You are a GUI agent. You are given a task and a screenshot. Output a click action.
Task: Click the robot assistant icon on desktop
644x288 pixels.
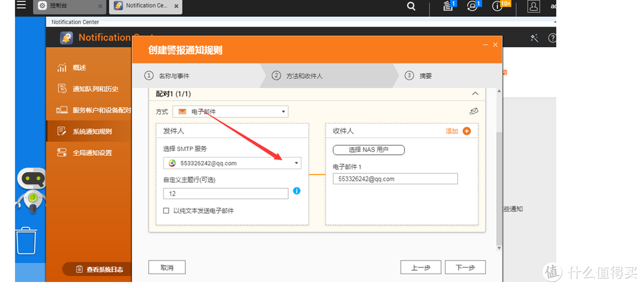pyautogui.click(x=32, y=190)
